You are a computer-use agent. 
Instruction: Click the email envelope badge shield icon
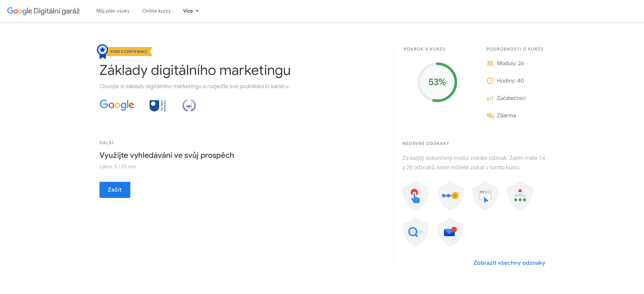pos(450,232)
